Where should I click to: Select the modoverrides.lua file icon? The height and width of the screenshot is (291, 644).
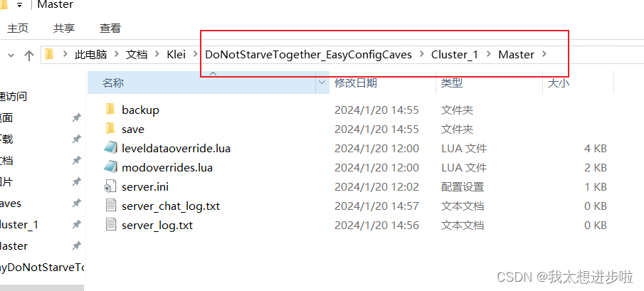(110, 167)
